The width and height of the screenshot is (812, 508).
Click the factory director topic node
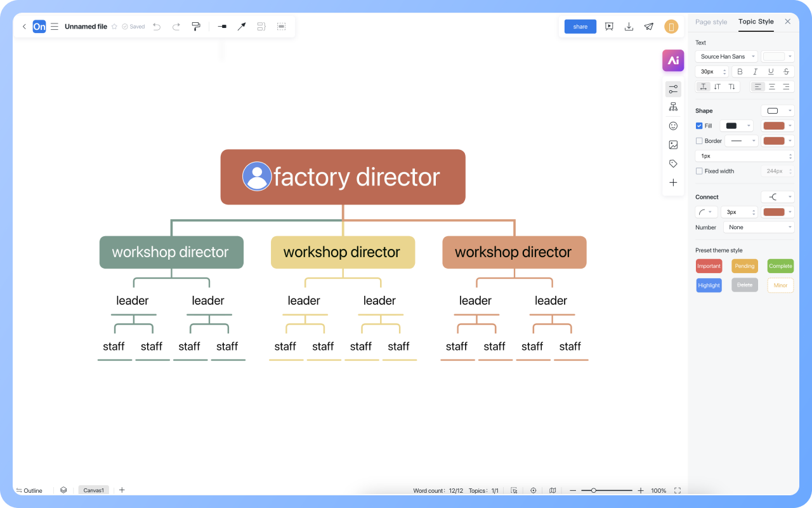point(343,177)
